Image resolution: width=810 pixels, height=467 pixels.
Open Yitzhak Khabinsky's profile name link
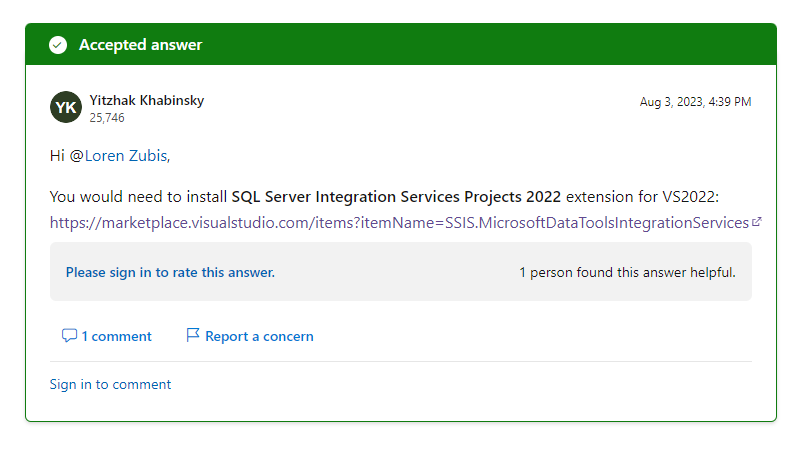pos(147,100)
